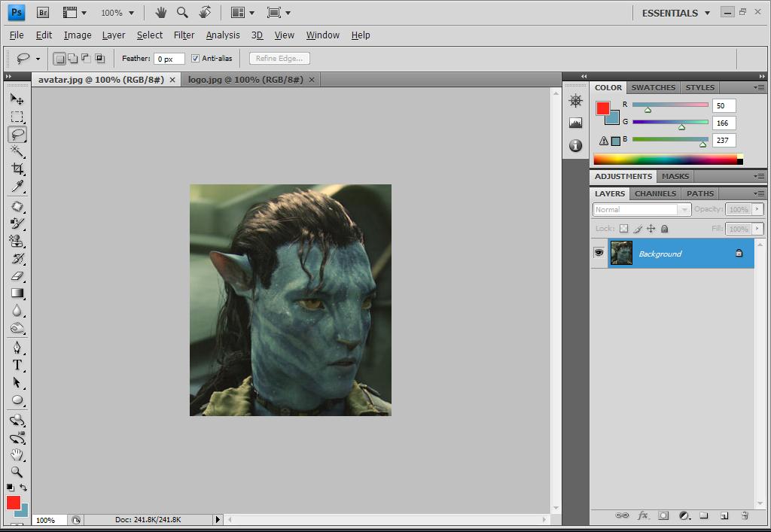Select the Eraser tool
771x532 pixels.
pos(17,276)
